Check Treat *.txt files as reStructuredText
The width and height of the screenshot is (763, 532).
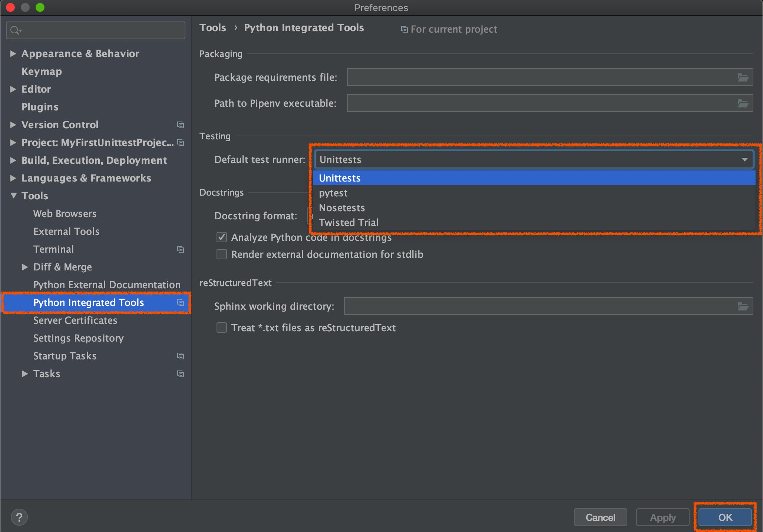(x=222, y=328)
